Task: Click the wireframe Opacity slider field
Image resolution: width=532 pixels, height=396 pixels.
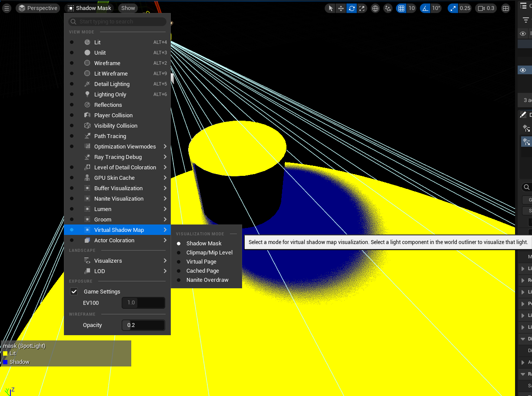Action: click(143, 325)
